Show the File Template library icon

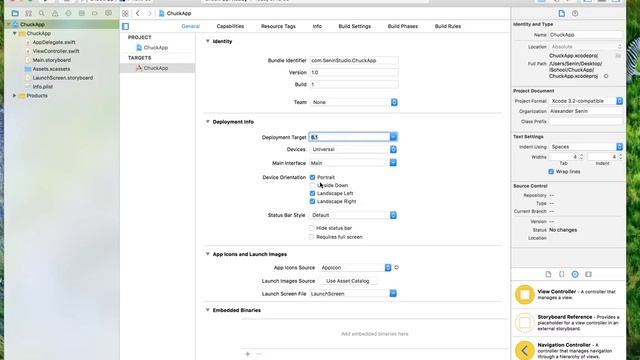[x=548, y=274]
